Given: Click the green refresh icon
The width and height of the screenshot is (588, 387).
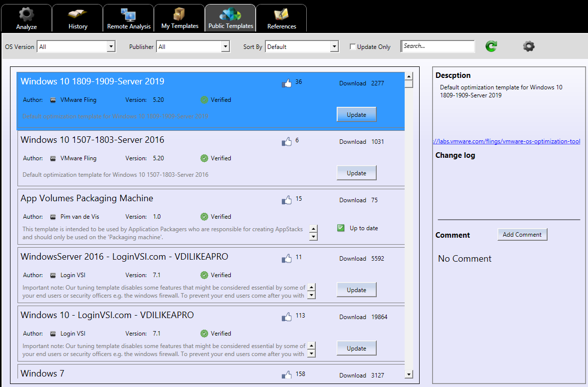Looking at the screenshot, I should click(491, 46).
